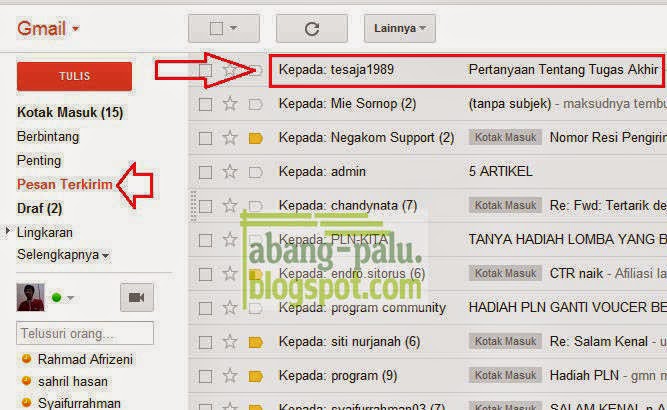
Task: Star the Negakom Support message
Action: pyautogui.click(x=230, y=138)
